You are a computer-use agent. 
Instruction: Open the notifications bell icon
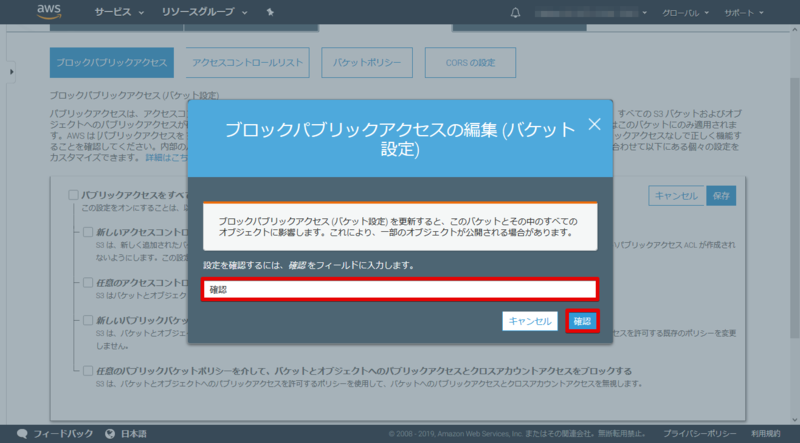point(515,13)
